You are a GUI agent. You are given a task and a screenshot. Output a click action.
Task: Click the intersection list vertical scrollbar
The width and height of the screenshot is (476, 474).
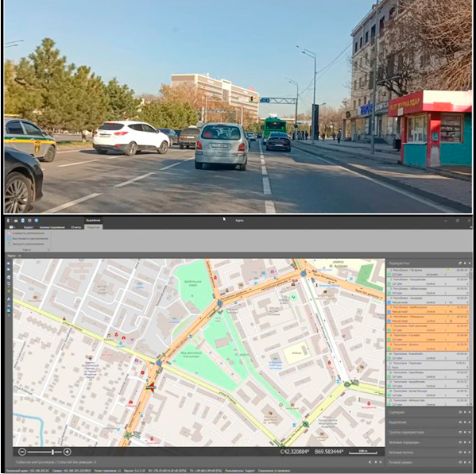tap(471, 337)
